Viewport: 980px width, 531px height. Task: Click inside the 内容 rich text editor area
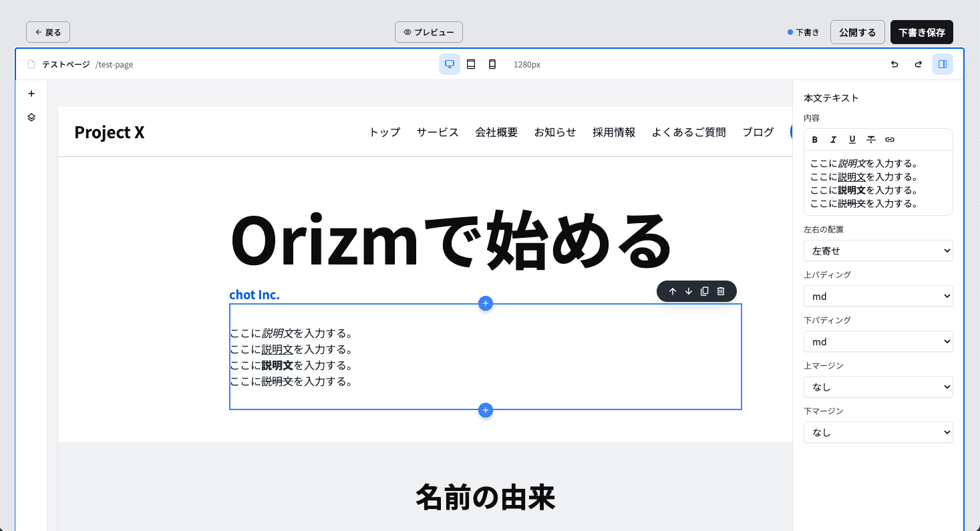coord(878,184)
